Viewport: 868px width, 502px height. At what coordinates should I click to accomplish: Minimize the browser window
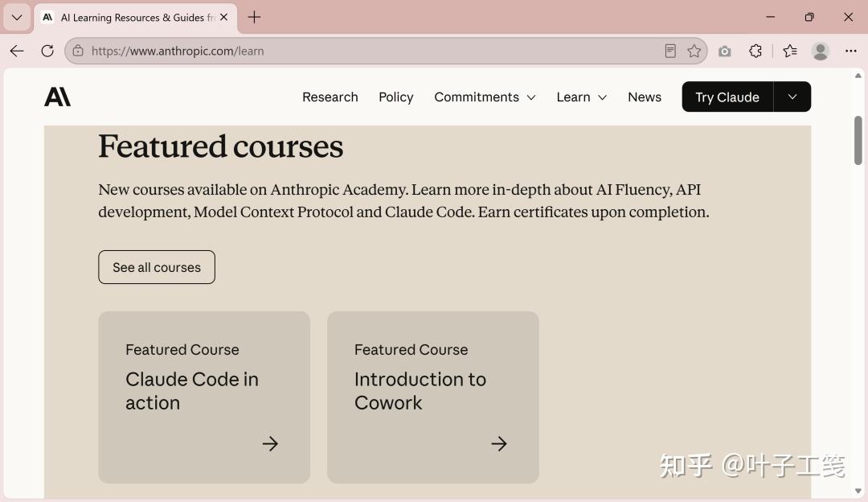770,17
